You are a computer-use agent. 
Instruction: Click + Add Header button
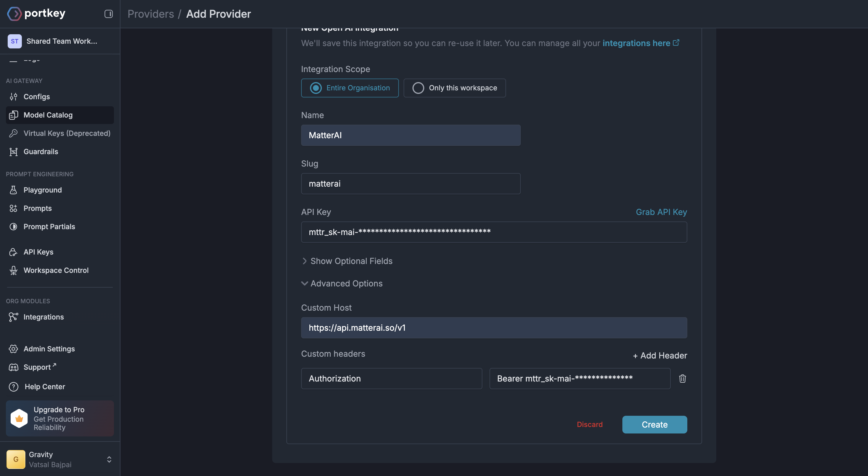point(660,356)
